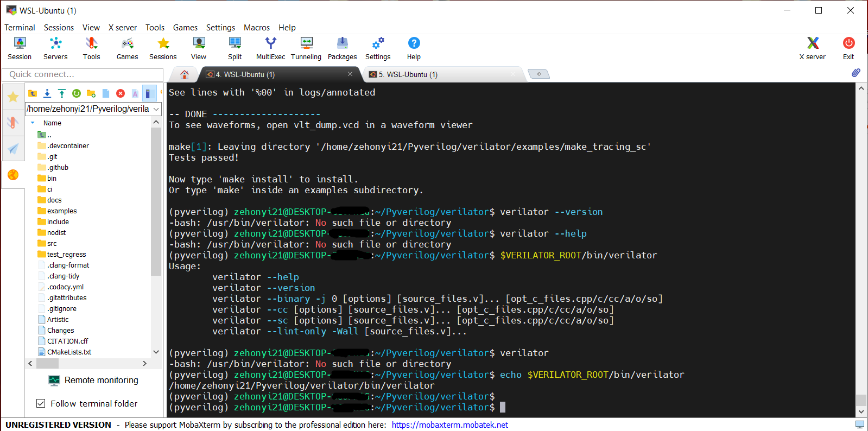Image resolution: width=868 pixels, height=431 pixels.
Task: Create a new folder in SFTP browser
Action: tap(91, 93)
